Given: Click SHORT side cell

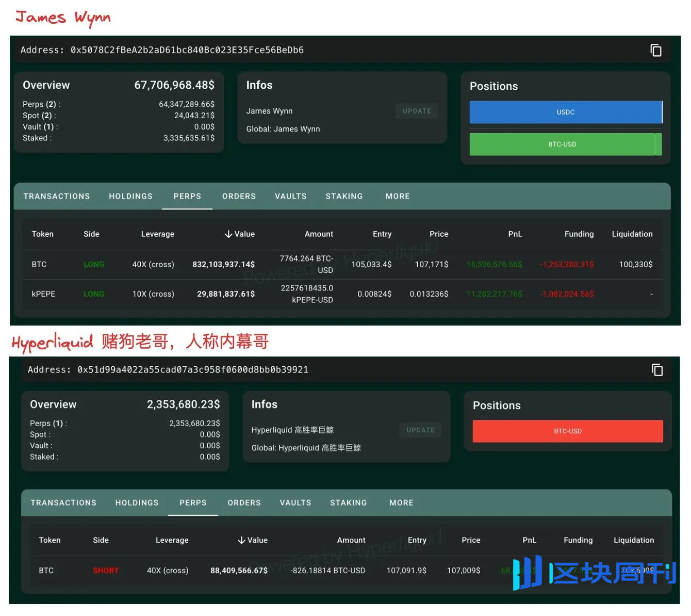Looking at the screenshot, I should point(106,571).
